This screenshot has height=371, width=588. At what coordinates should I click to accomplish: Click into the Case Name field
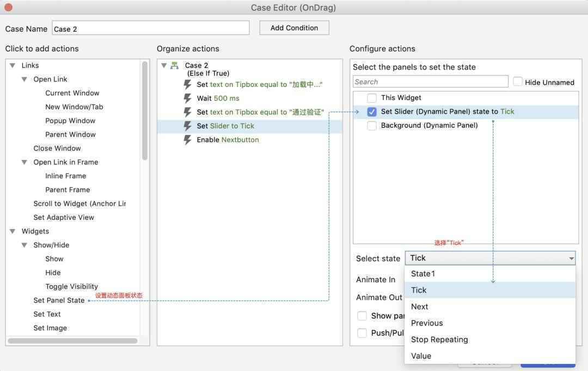150,28
